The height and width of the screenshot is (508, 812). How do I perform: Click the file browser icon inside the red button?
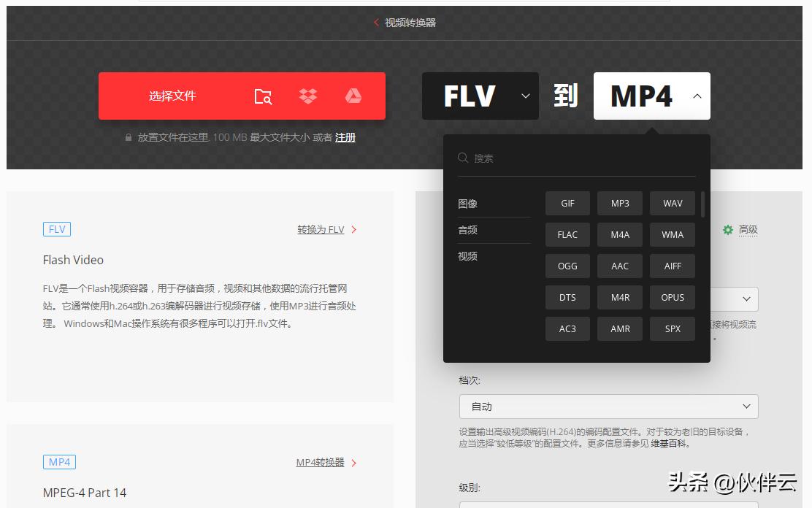[264, 96]
